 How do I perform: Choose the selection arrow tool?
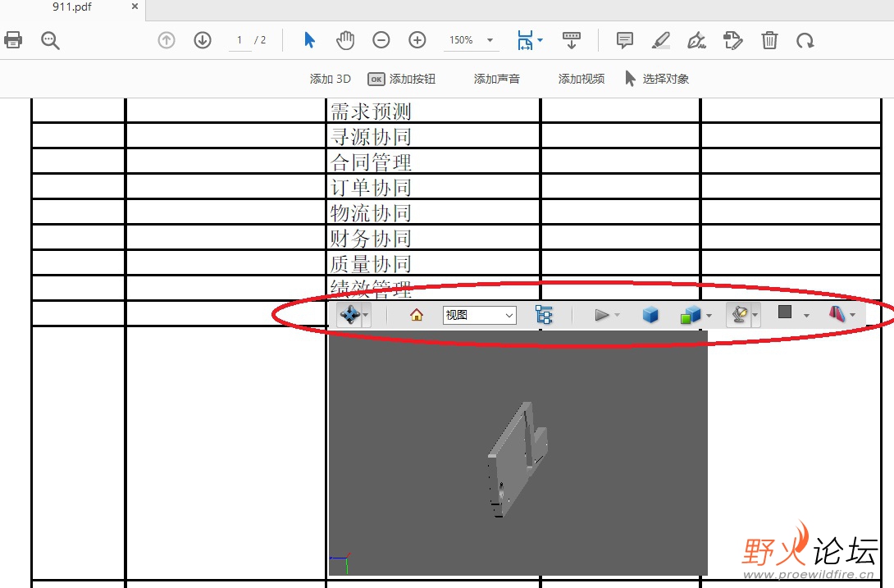pyautogui.click(x=309, y=40)
